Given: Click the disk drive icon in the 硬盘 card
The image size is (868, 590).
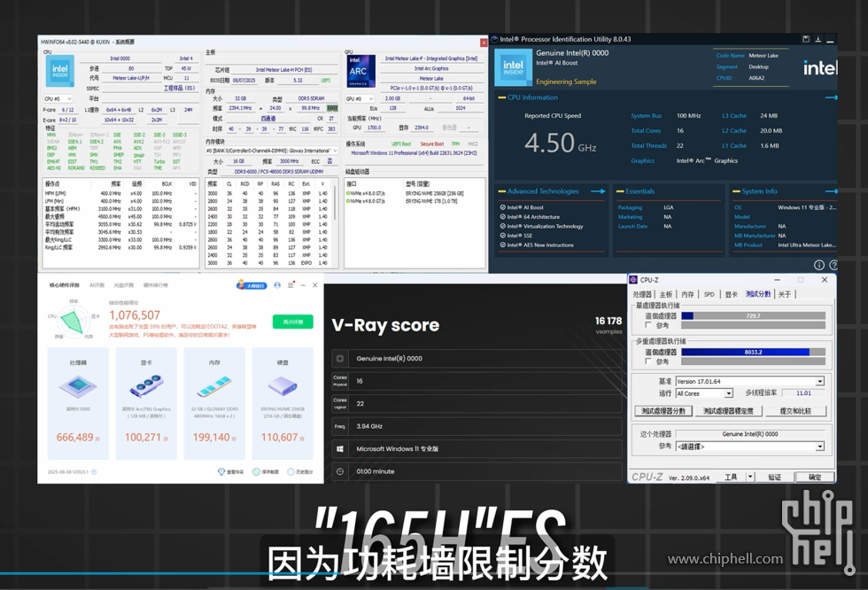Looking at the screenshot, I should point(283,385).
